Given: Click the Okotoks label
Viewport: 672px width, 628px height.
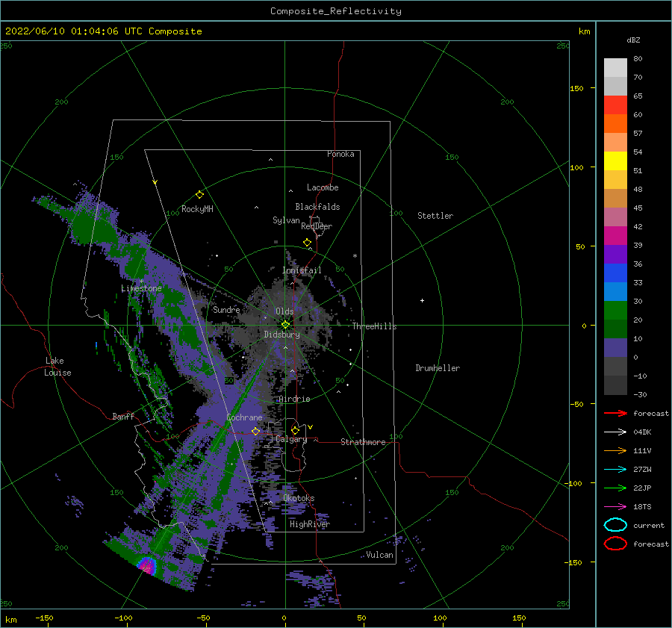Looking at the screenshot, I should (299, 499).
